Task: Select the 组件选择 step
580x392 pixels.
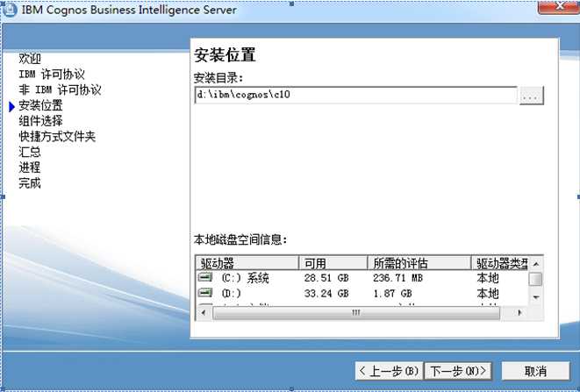Action: [x=40, y=121]
